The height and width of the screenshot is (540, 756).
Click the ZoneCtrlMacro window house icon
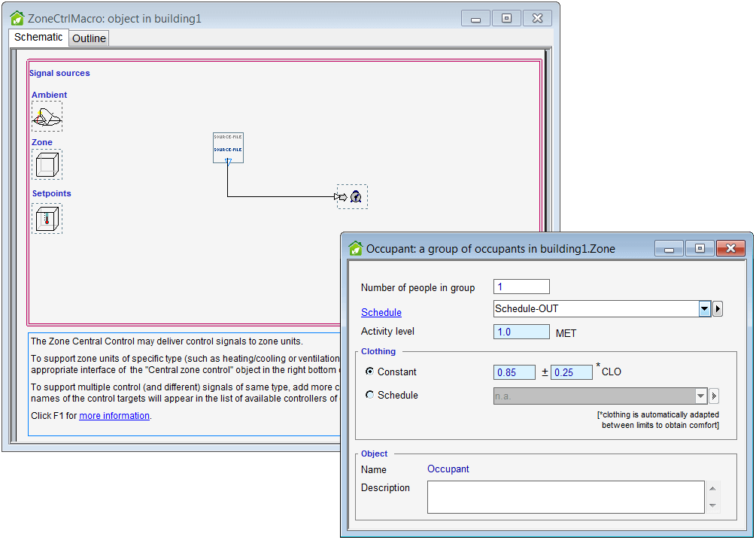click(x=17, y=18)
